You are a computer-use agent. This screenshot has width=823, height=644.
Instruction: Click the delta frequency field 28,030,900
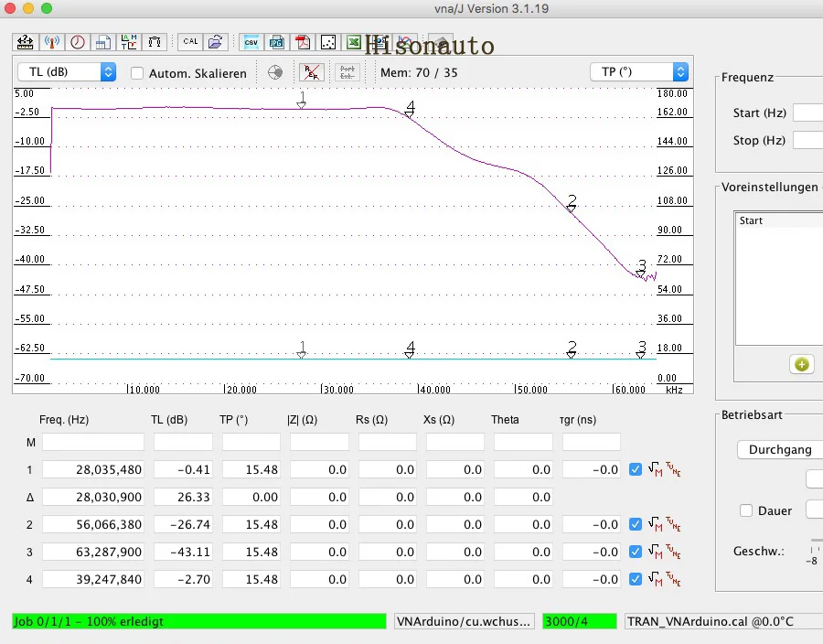[93, 497]
